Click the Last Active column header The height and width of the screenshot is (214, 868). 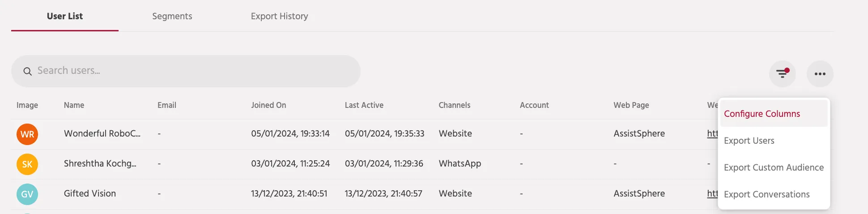point(364,105)
